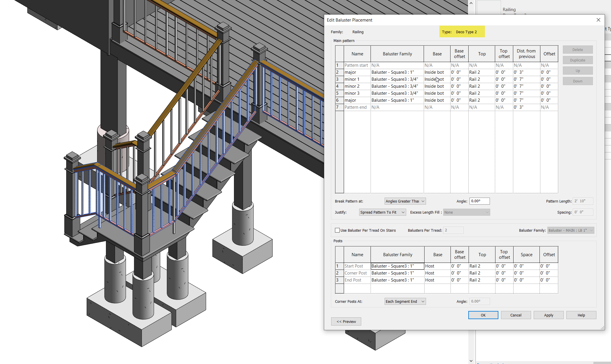Click Corner Post Base Host cell
The height and width of the screenshot is (364, 611).
coord(437,273)
